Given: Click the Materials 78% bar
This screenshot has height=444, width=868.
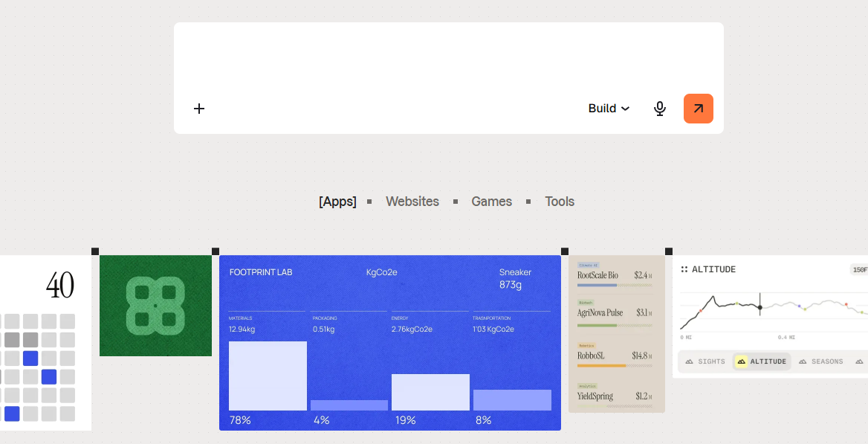Looking at the screenshot, I should click(x=268, y=376).
